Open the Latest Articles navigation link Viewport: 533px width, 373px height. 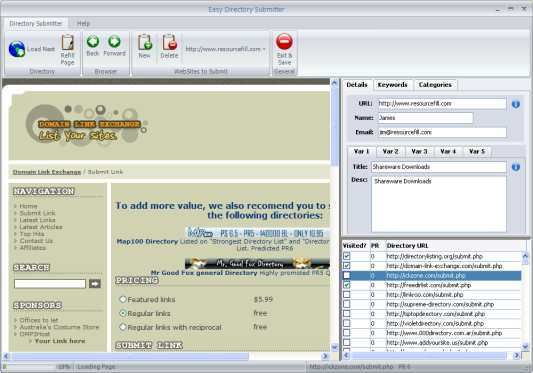click(41, 227)
